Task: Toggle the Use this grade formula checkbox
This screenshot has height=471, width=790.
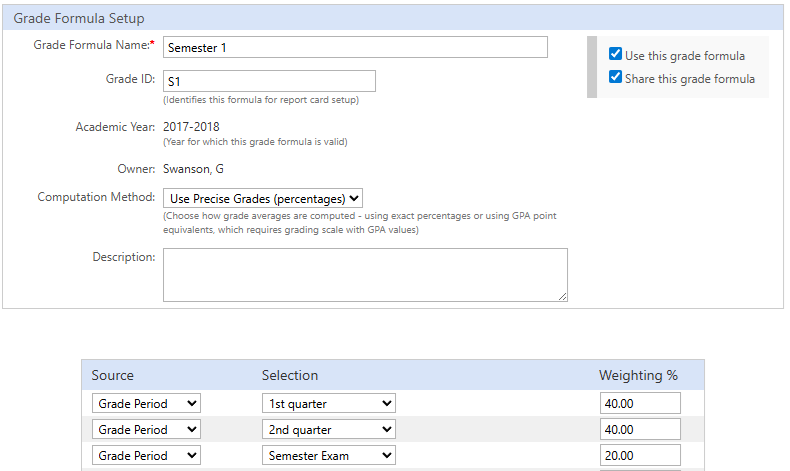Action: tap(615, 53)
